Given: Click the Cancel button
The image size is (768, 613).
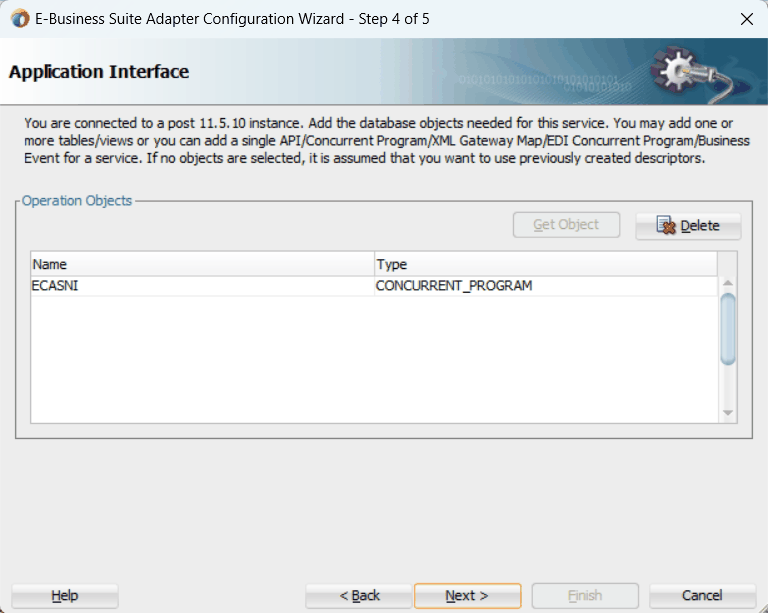Looking at the screenshot, I should pos(702,595).
